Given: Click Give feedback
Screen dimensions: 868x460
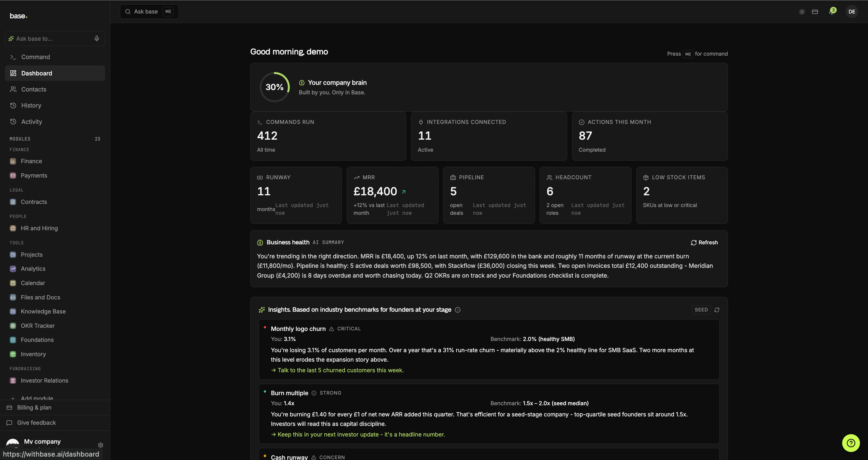Looking at the screenshot, I should 55,423.
